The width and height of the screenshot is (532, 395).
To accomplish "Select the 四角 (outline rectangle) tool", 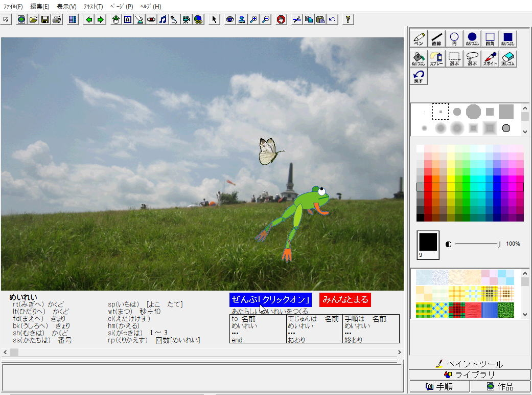I will pyautogui.click(x=490, y=39).
